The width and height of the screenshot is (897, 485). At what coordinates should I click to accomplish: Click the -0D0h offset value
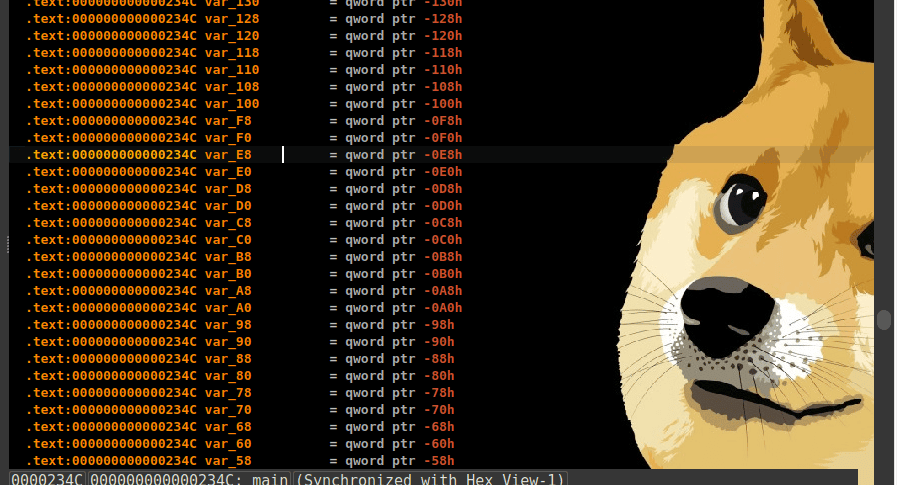(443, 206)
